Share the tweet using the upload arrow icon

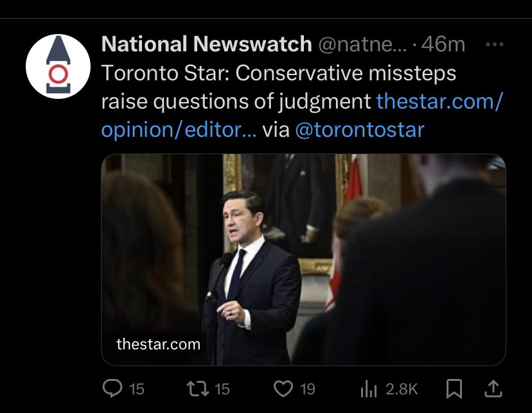[493, 388]
